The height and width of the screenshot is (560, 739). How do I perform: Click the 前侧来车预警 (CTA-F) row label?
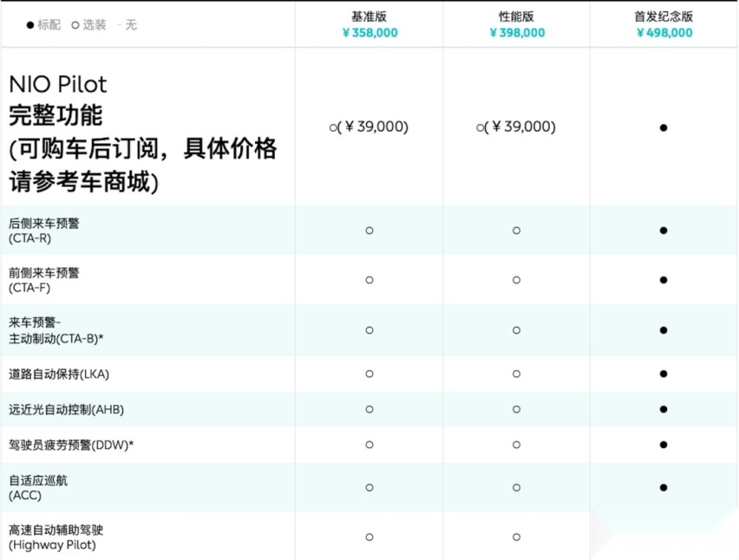[x=44, y=280]
